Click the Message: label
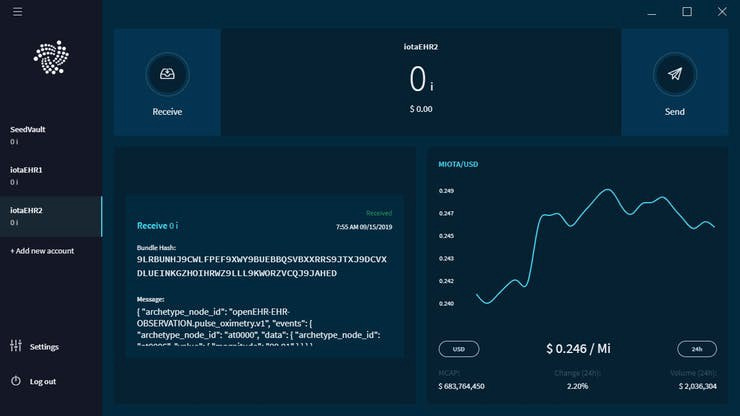 [150, 299]
